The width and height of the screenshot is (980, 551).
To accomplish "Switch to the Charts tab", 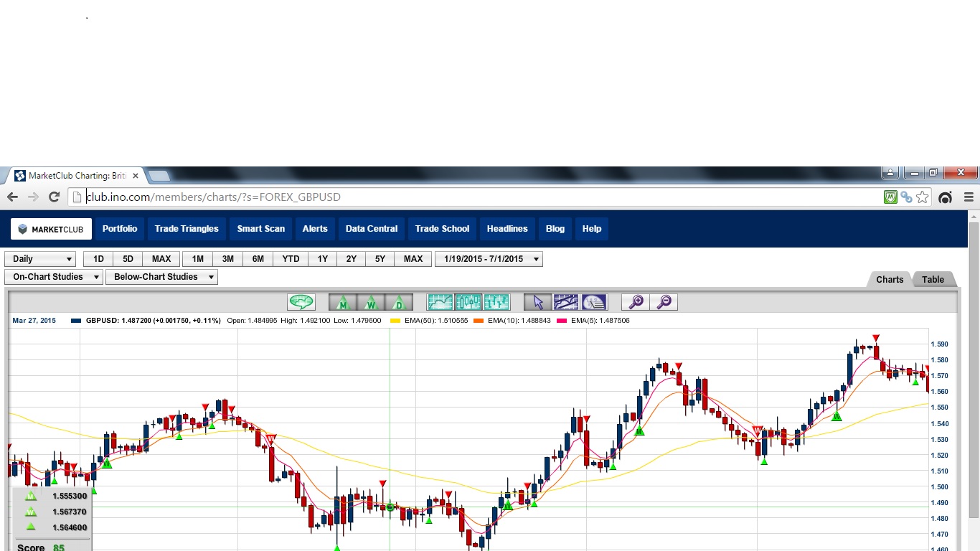I will [890, 280].
